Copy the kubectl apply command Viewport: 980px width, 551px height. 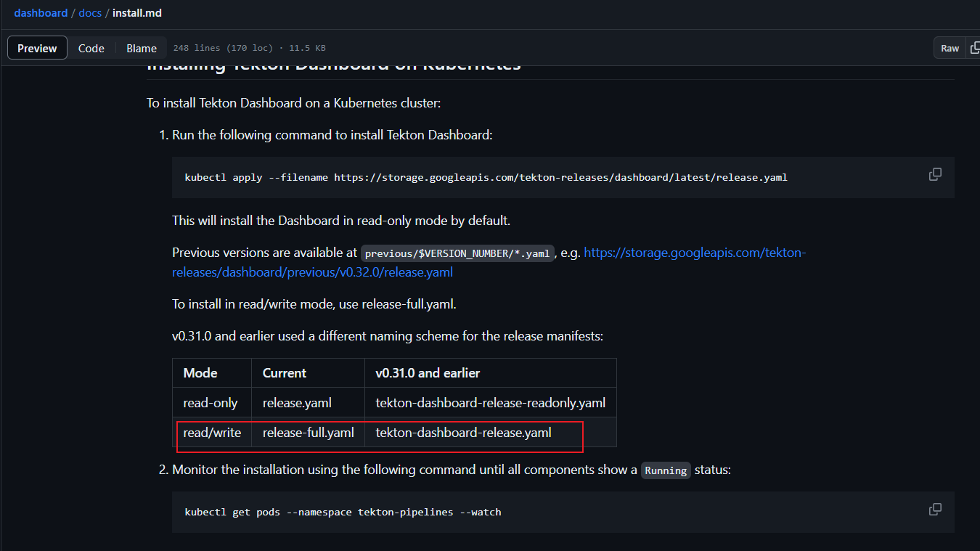pos(935,174)
